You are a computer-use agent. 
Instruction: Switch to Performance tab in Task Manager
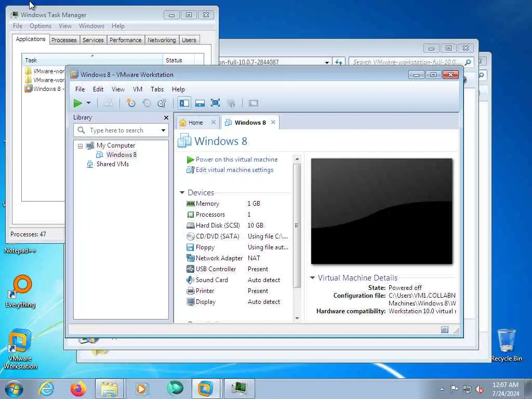(x=126, y=40)
